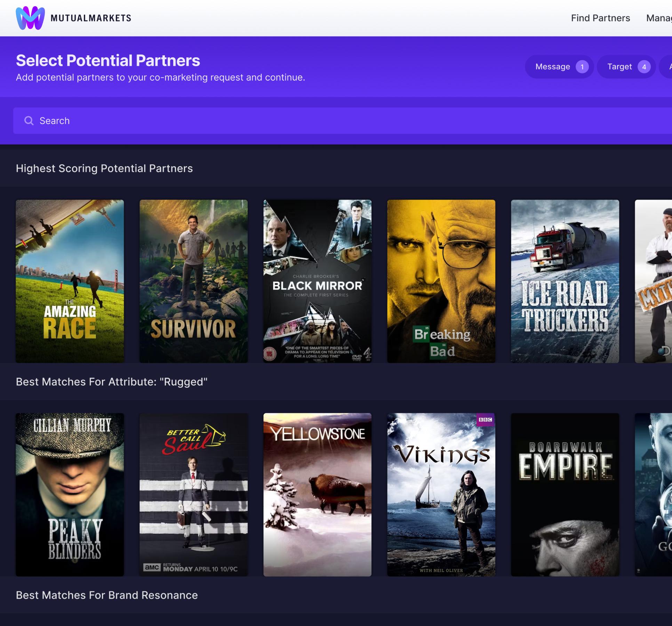Select the Vikings poster

441,495
